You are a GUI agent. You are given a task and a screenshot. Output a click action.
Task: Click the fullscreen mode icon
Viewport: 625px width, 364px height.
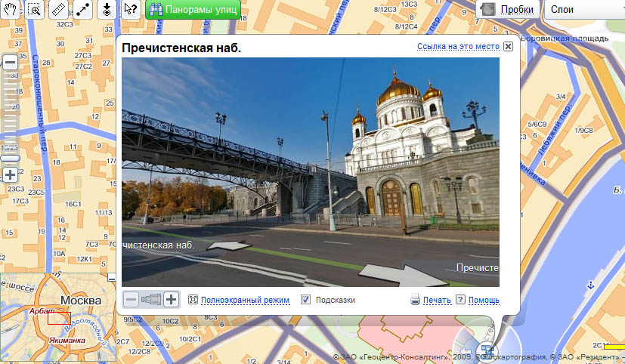[x=193, y=300]
